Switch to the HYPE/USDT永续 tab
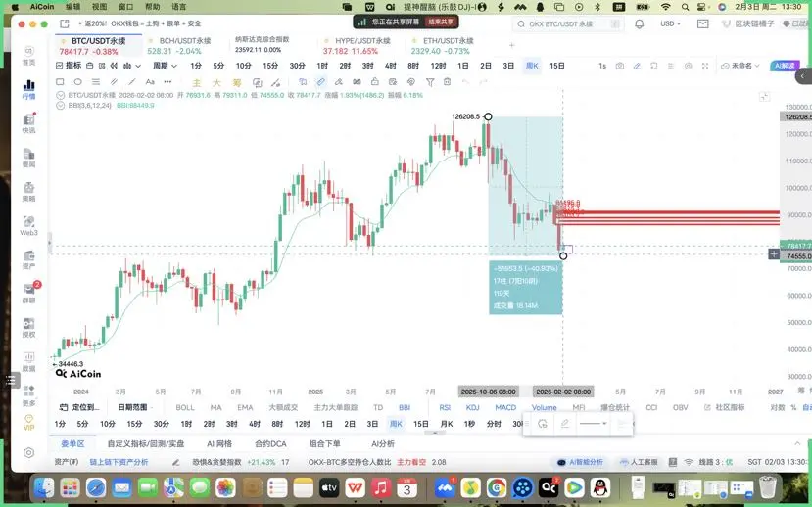This screenshot has height=507, width=812. pyautogui.click(x=358, y=46)
